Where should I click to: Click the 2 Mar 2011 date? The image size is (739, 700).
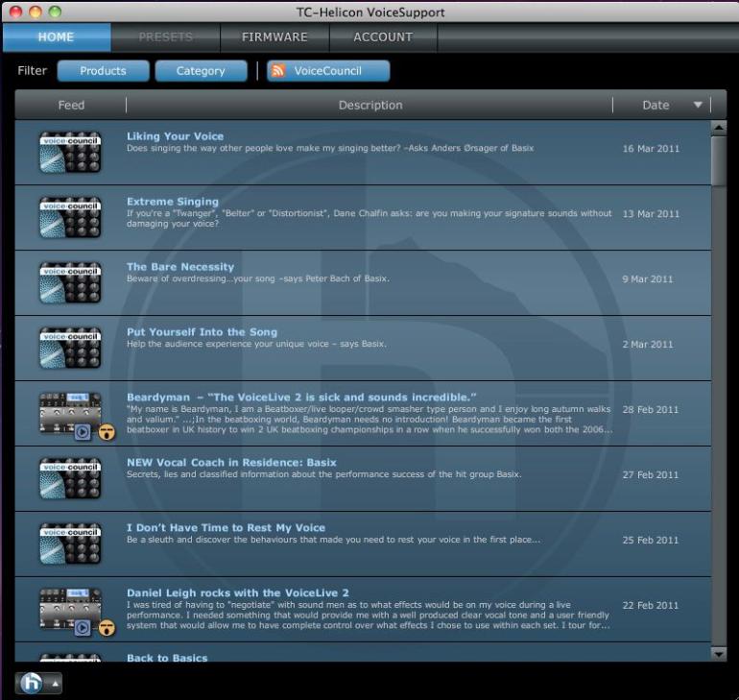pyautogui.click(x=648, y=344)
